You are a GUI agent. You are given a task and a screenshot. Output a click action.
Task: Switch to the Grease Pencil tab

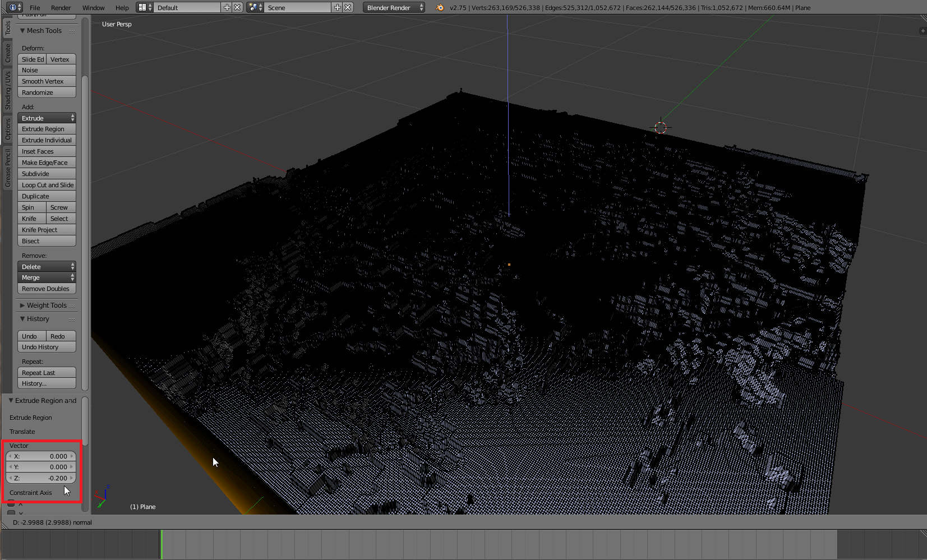click(x=8, y=168)
